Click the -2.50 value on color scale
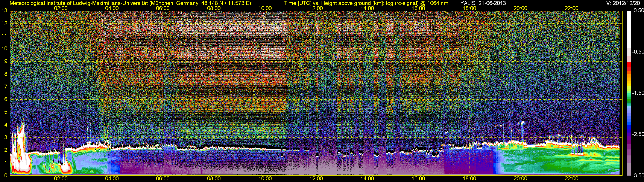The width and height of the screenshot is (644, 182). tap(638, 134)
